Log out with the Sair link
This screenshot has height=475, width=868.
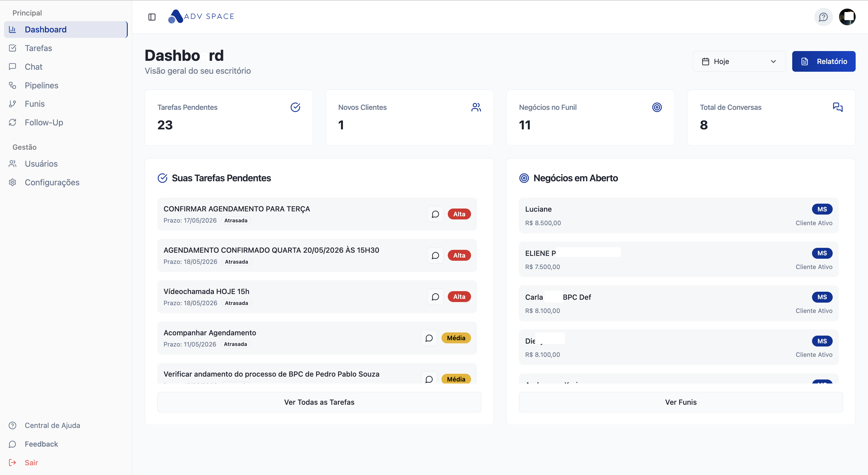tap(31, 463)
